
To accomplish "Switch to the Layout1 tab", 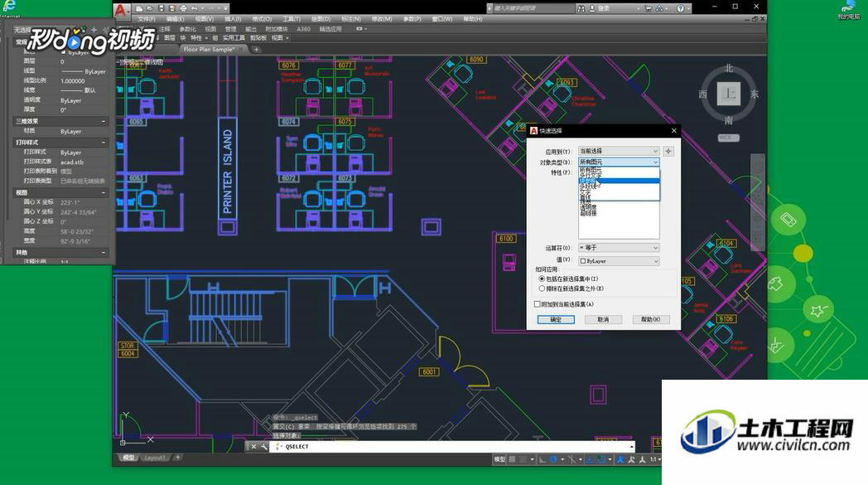I will (x=154, y=458).
